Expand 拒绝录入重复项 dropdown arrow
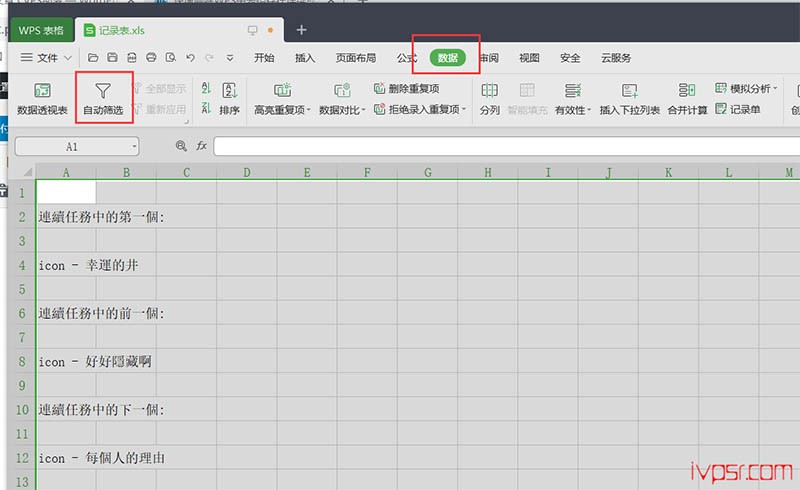This screenshot has height=490, width=800. (464, 109)
